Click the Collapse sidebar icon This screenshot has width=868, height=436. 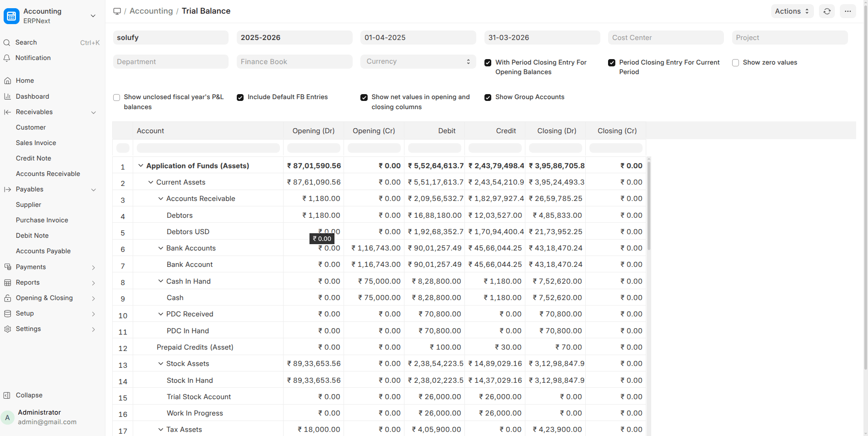7,396
